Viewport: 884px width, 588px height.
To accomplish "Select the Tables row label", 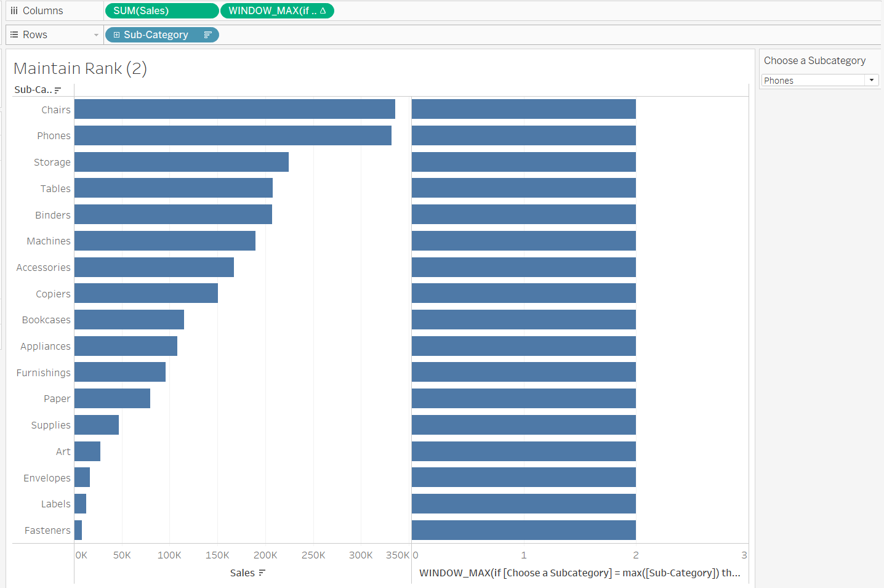I will pos(55,188).
